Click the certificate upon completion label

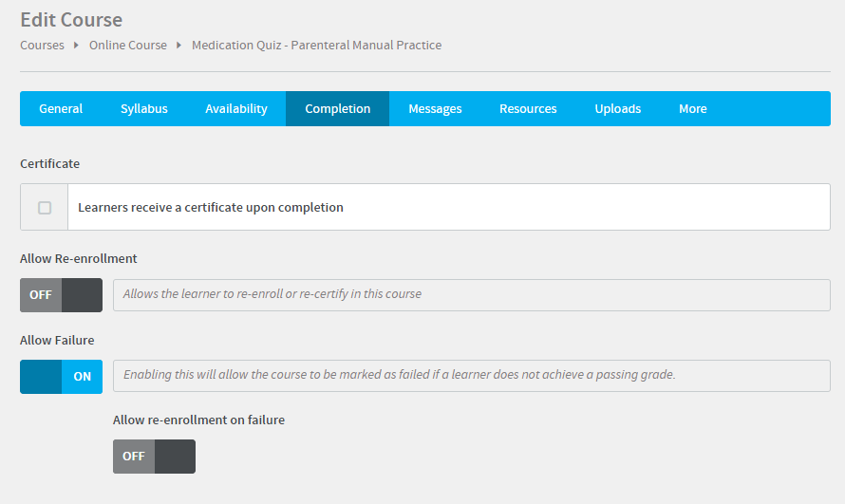pos(211,208)
